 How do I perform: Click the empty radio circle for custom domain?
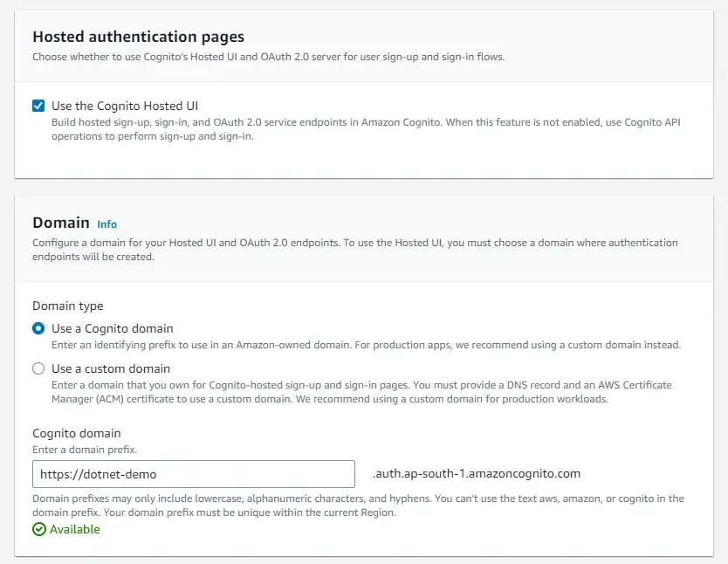[x=38, y=369]
